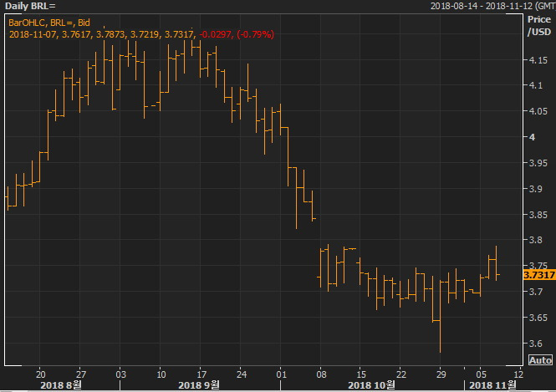The image size is (556, 392).
Task: Click the red -0.0297 change value
Action: pos(216,34)
